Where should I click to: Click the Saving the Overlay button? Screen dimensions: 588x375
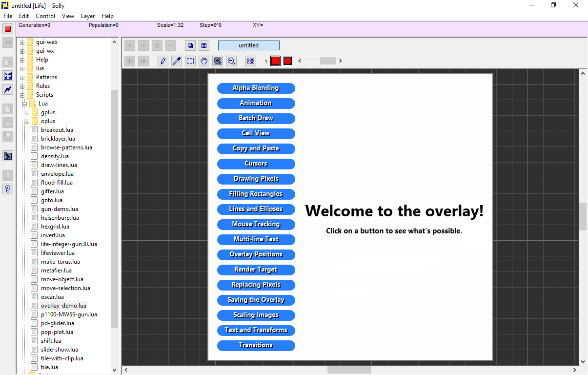pos(256,300)
